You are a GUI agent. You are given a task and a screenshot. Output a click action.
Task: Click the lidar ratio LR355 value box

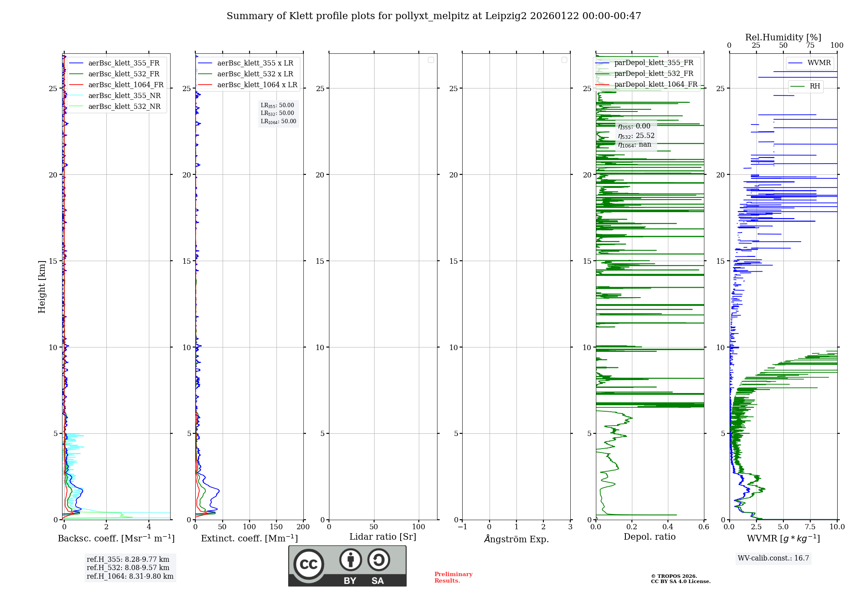[277, 105]
